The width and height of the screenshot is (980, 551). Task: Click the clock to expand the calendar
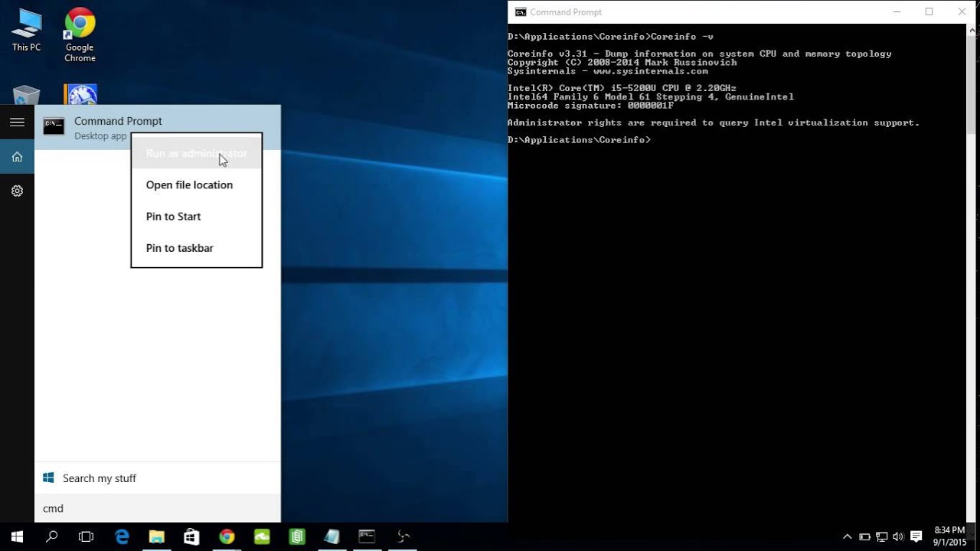[949, 535]
